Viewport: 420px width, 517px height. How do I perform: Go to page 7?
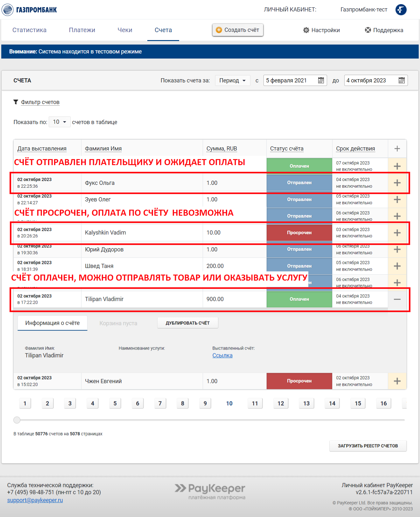tap(160, 403)
